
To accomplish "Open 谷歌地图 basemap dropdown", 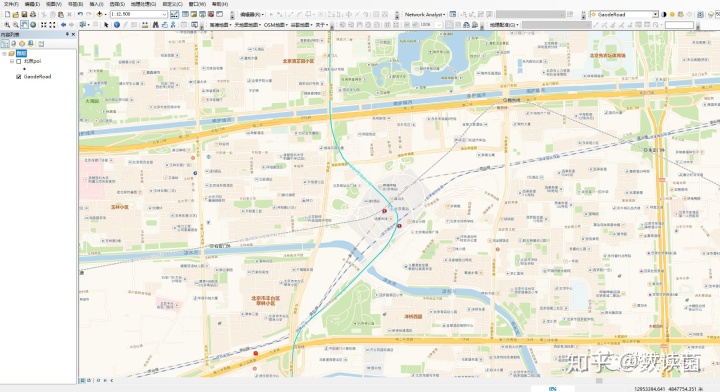I will (302, 25).
